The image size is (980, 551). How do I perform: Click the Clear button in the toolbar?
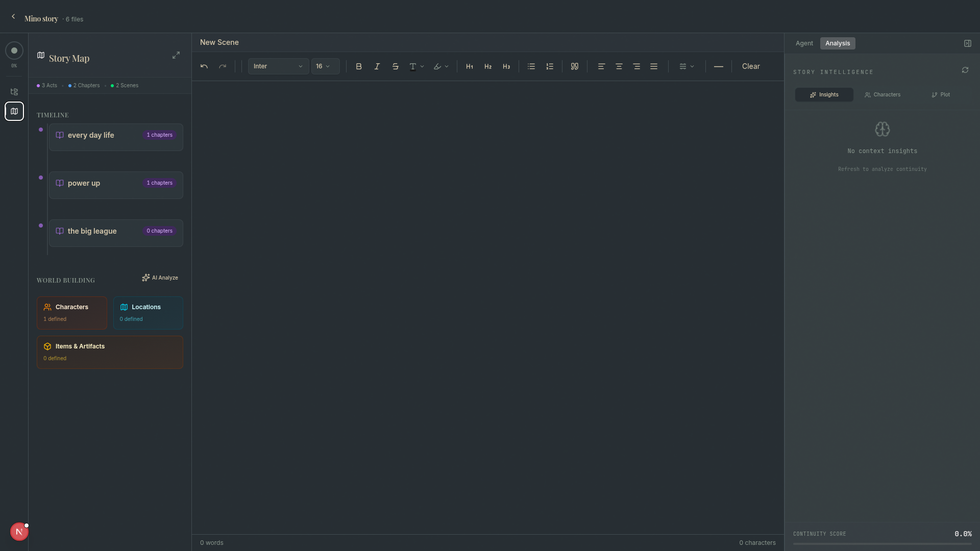pos(751,66)
